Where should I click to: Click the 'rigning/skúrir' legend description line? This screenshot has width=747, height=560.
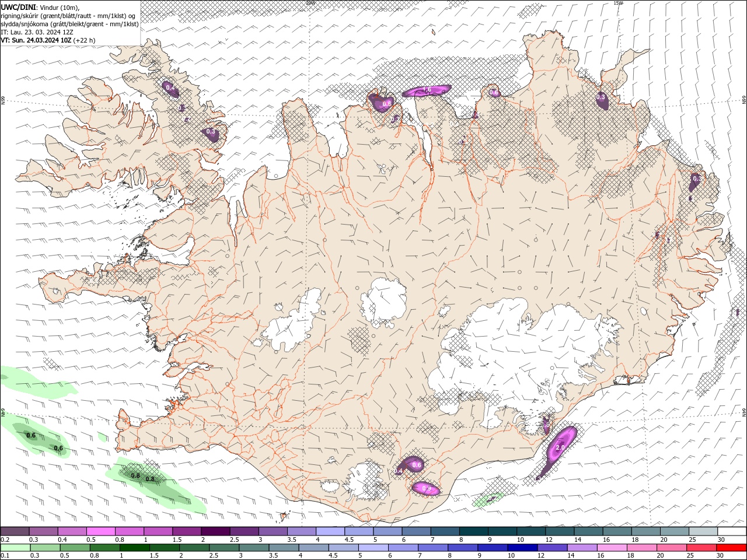coord(68,16)
